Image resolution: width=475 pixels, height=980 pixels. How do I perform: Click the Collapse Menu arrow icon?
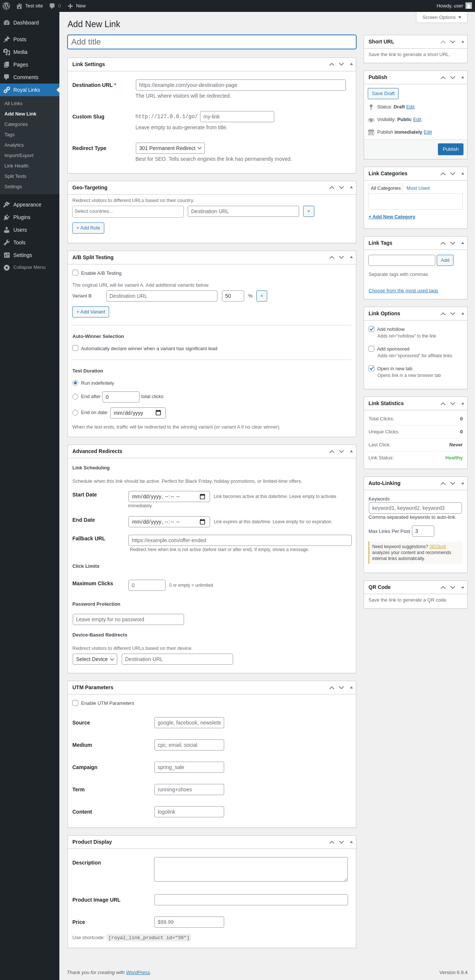point(6,267)
